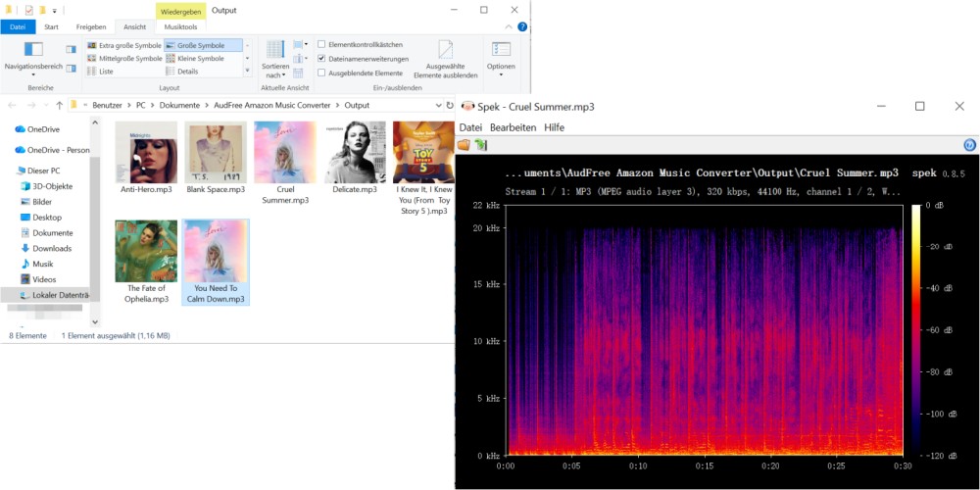Click PC in address path

(140, 105)
